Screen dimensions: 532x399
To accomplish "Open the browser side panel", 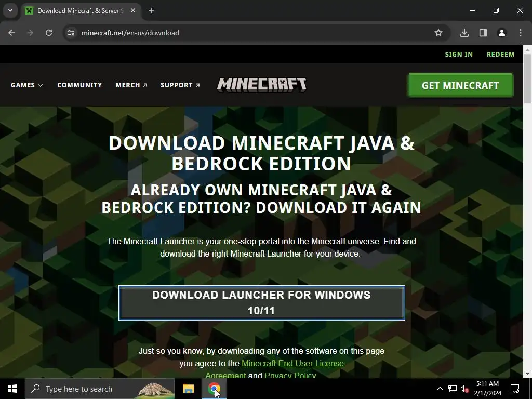I will point(483,33).
